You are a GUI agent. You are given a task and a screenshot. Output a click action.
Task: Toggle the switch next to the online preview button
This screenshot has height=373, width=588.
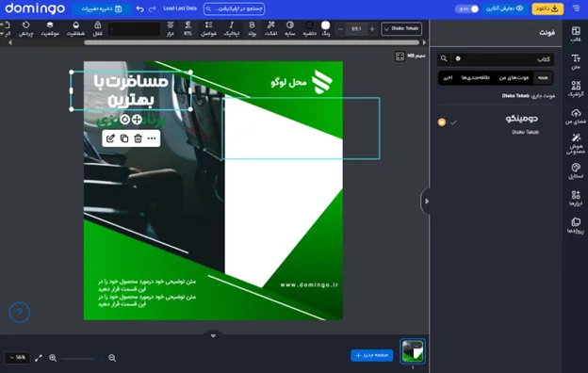point(466,8)
